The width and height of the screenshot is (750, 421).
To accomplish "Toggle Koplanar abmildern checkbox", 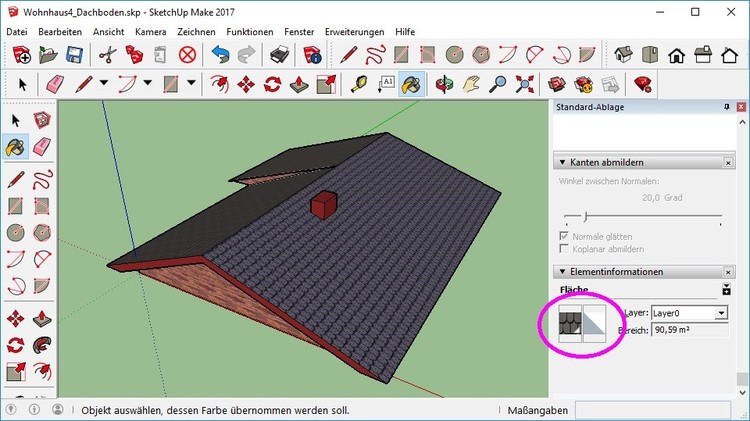I will (x=564, y=249).
